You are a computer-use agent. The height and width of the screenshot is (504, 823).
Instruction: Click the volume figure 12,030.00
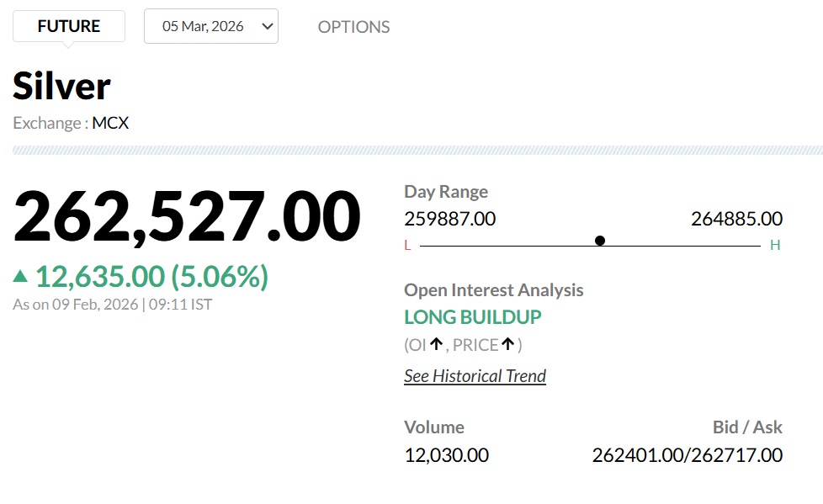[x=446, y=455]
